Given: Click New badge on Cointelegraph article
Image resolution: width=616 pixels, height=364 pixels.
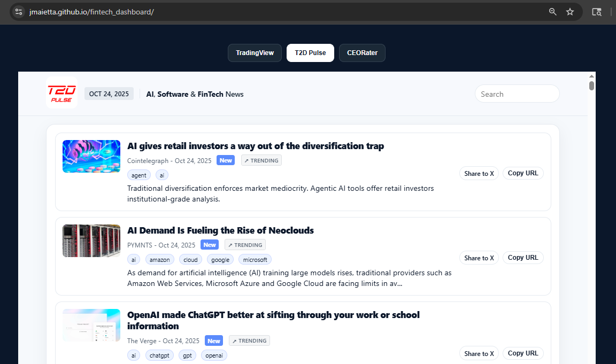Looking at the screenshot, I should coord(226,160).
